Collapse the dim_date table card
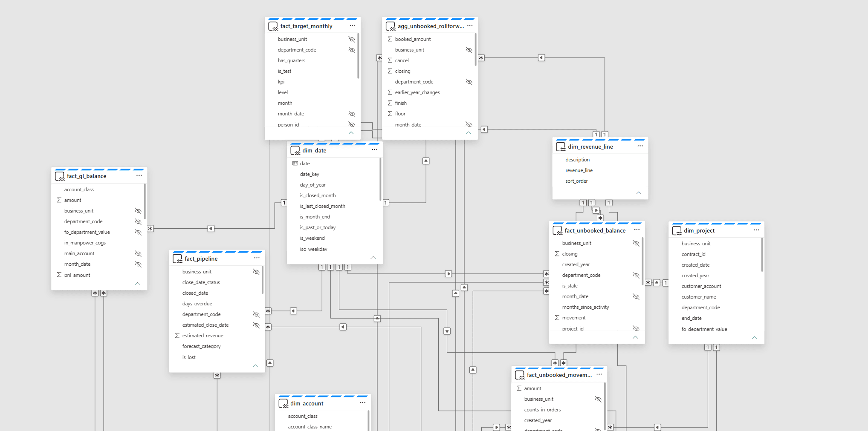 [x=373, y=258]
